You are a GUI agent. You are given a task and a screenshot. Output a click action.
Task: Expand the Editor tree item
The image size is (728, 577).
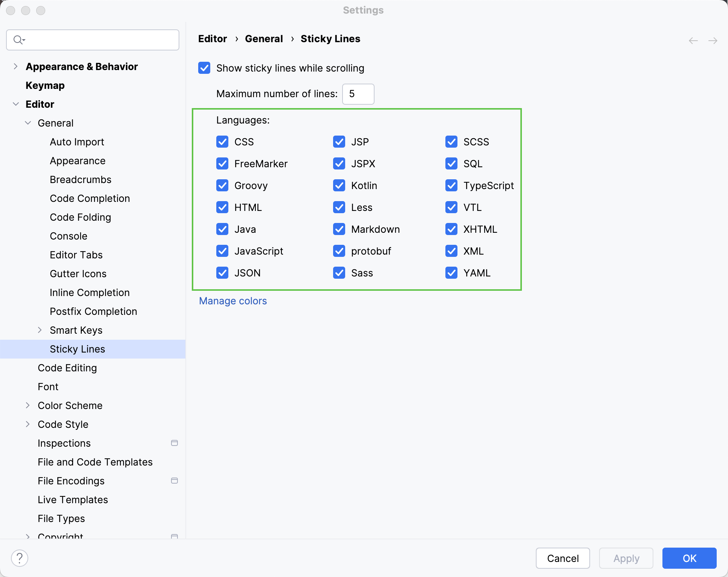[x=15, y=104]
